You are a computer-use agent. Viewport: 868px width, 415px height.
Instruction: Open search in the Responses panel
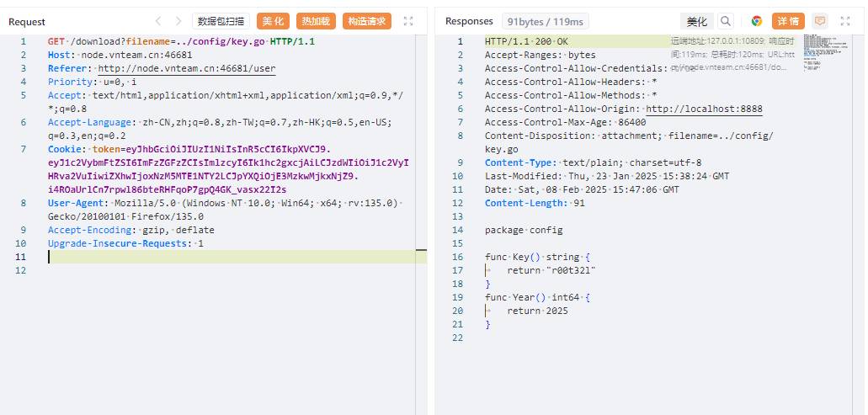tap(725, 21)
